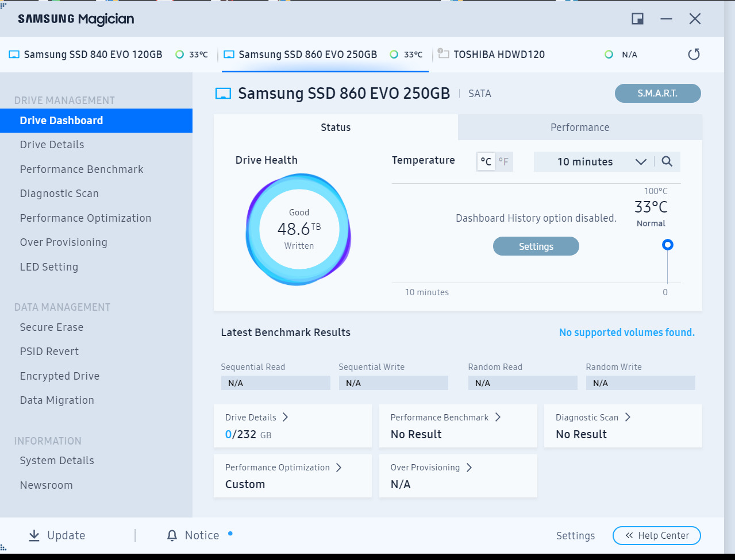Click the Drive Health ring gauge

pyautogui.click(x=299, y=229)
